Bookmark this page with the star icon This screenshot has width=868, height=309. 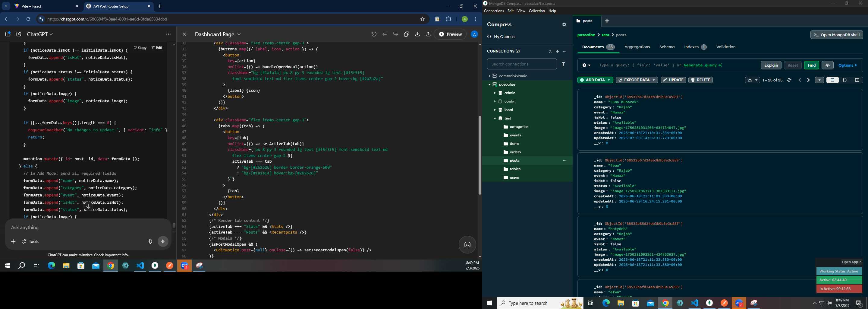click(423, 19)
